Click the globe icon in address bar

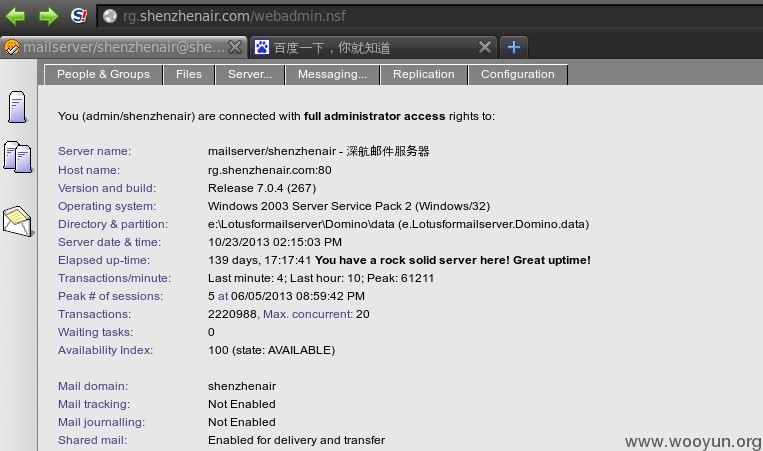tap(110, 16)
